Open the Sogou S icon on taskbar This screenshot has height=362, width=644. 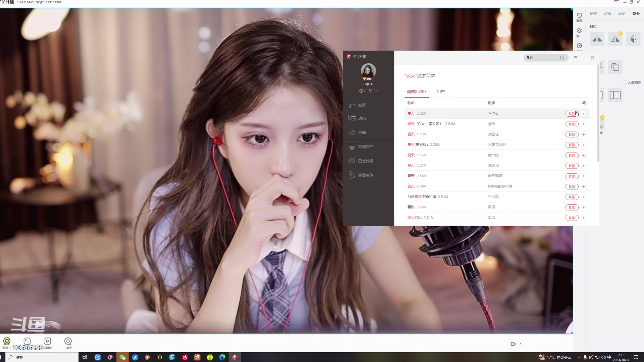pyautogui.click(x=172, y=357)
